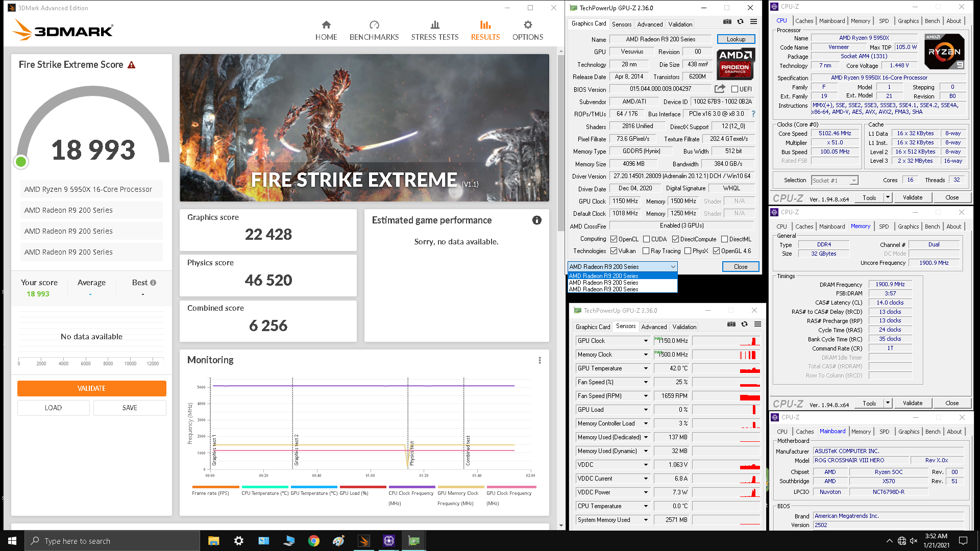This screenshot has width=980, height=551.
Task: Select third AMD Radeon R9 200 Series dropdown entry
Action: (x=622, y=289)
